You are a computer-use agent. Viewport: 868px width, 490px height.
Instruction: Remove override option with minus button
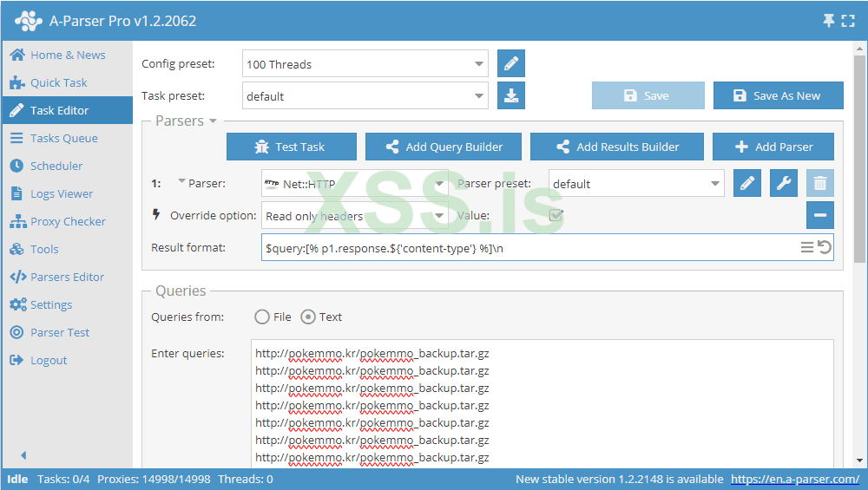coord(820,215)
